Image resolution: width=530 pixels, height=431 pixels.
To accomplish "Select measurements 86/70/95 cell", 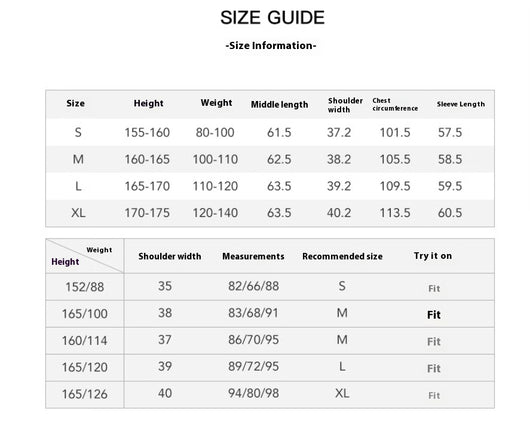I will pyautogui.click(x=254, y=340).
